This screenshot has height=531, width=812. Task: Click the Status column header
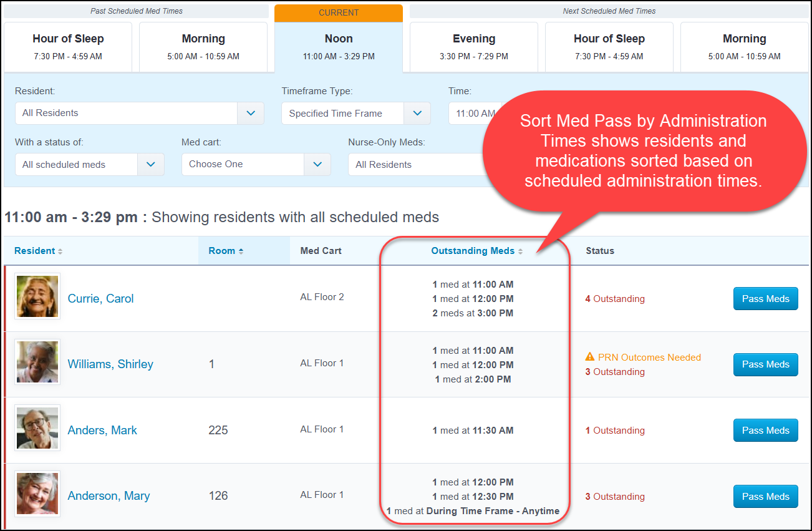pyautogui.click(x=600, y=251)
